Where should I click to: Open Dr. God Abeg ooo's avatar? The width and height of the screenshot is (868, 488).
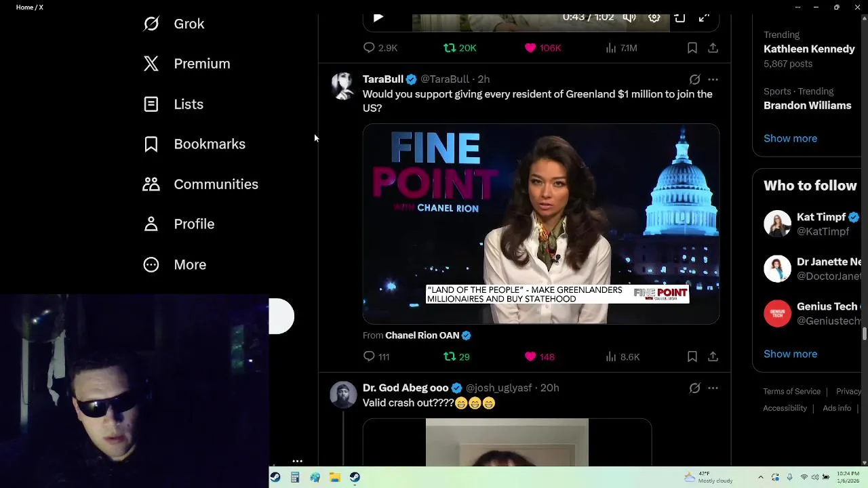pyautogui.click(x=343, y=394)
